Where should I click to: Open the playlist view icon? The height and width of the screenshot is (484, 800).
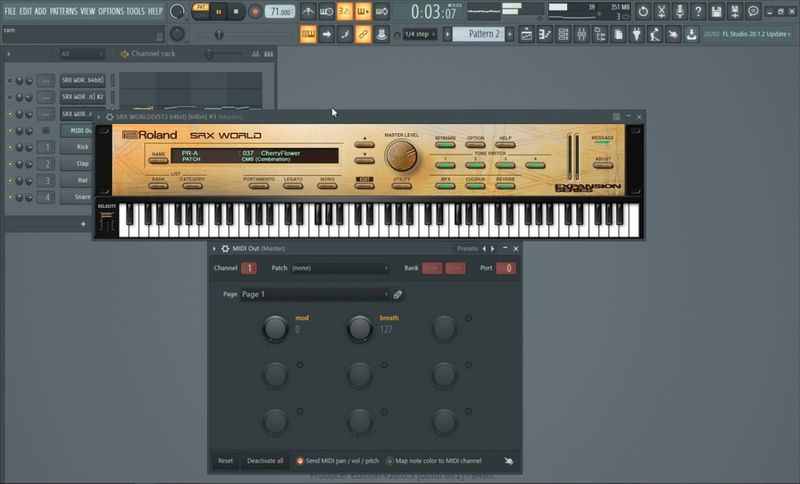pyautogui.click(x=527, y=34)
